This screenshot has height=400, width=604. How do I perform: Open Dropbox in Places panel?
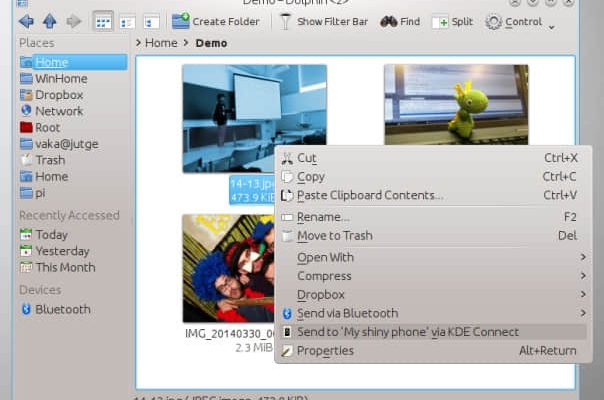pyautogui.click(x=52, y=95)
